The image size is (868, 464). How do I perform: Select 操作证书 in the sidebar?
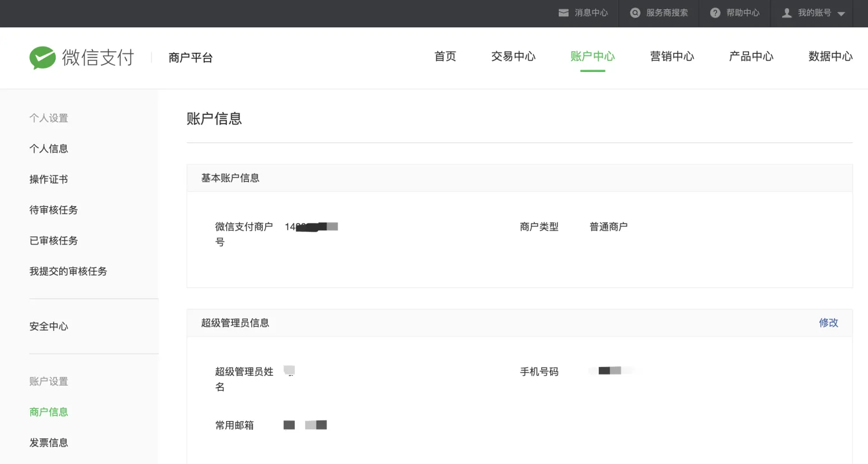tap(49, 179)
